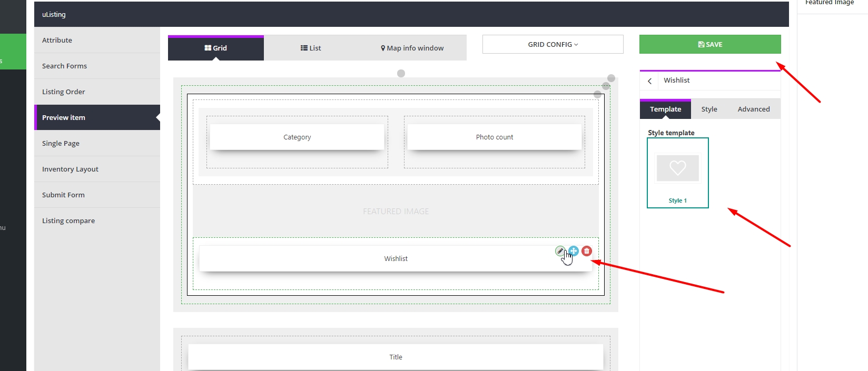Navigate to Listing compare section

point(68,220)
